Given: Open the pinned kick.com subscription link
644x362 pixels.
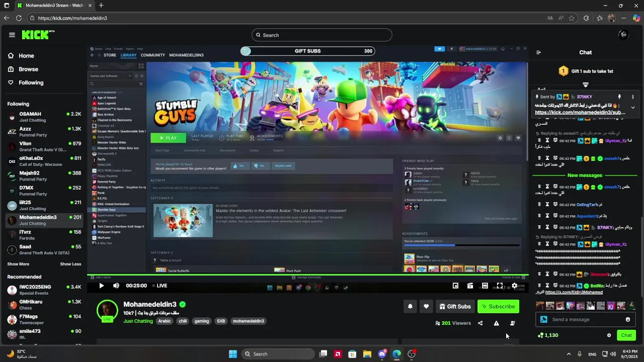Looking at the screenshot, I should (580, 113).
